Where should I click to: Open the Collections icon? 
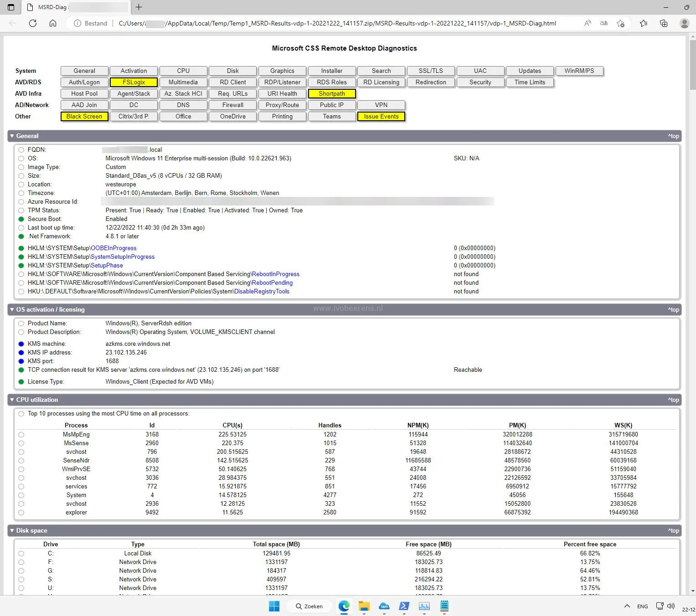(x=664, y=23)
